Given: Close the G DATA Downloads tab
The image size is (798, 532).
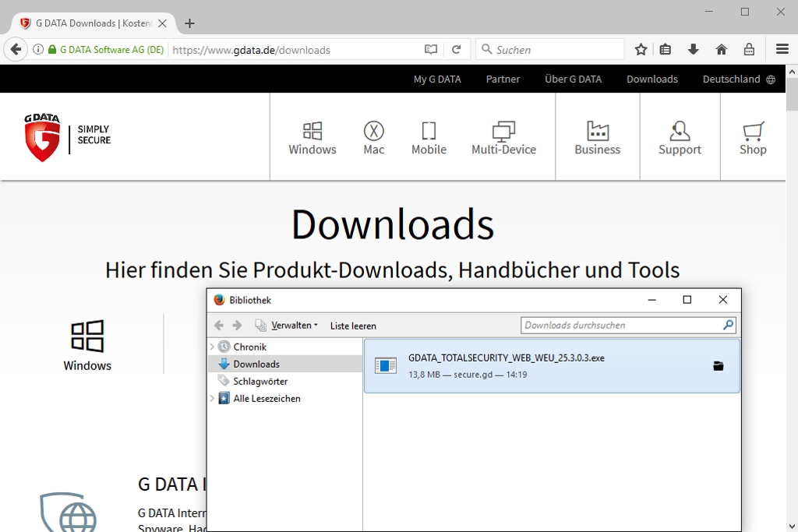Looking at the screenshot, I should [x=162, y=23].
